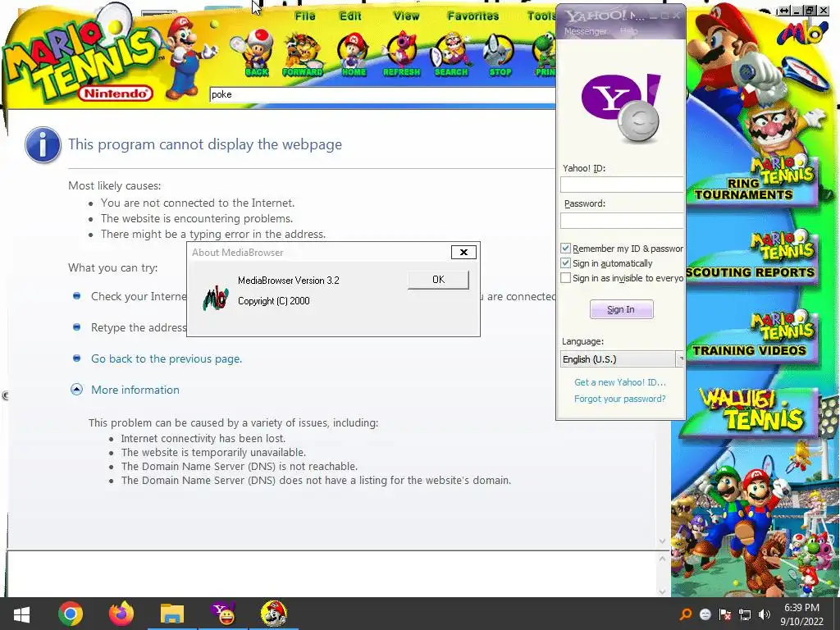Enable Sign in as invisible to everyone
The image size is (840, 630).
tap(565, 278)
